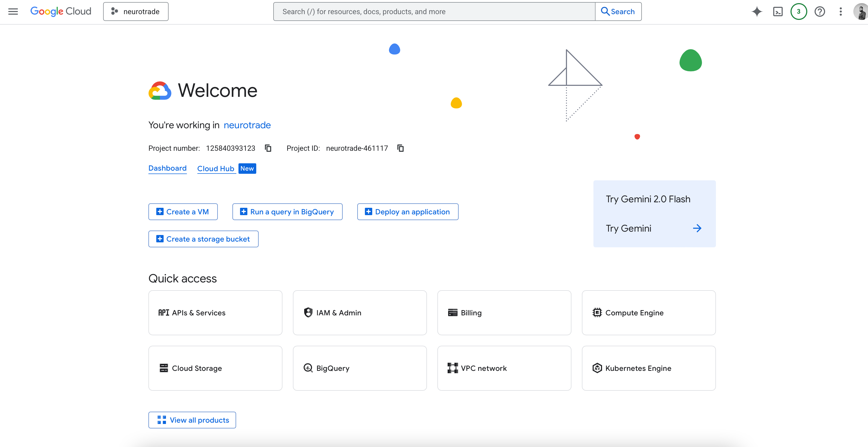Open the Dashboard link
Viewport: 868px width, 447px height.
168,168
